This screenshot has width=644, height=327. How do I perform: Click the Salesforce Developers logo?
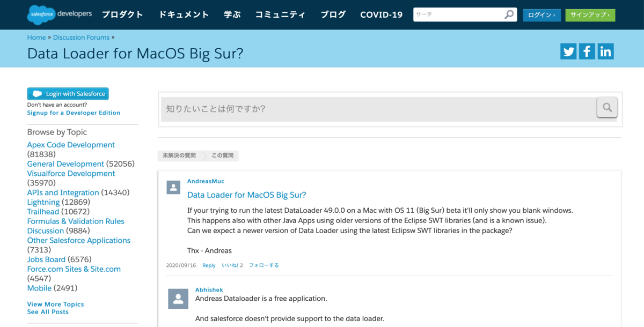(x=59, y=14)
